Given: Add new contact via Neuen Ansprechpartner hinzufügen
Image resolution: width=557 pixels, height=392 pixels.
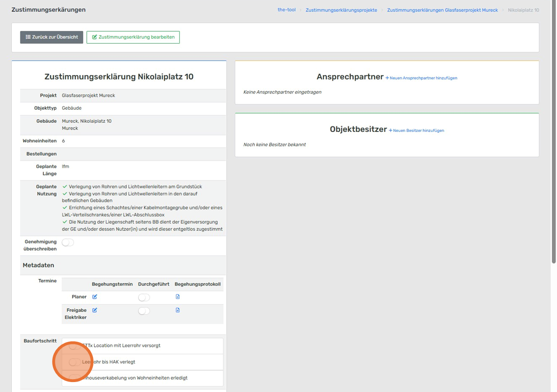Looking at the screenshot, I should 421,78.
